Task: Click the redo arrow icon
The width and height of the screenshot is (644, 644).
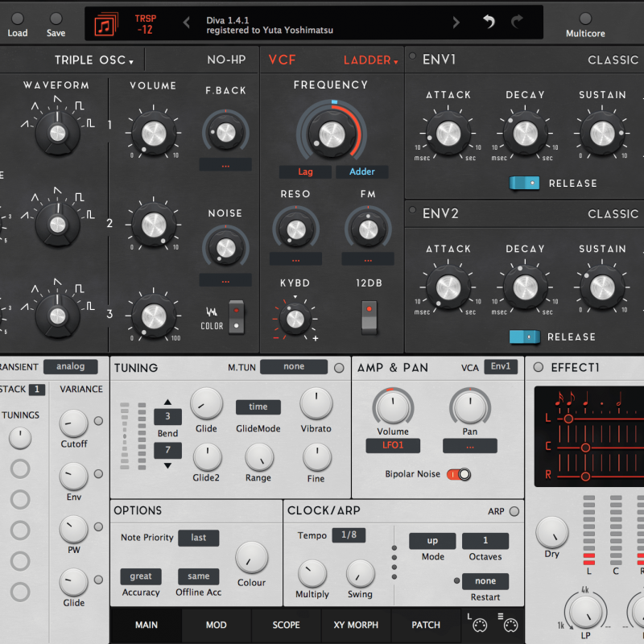Action: click(517, 23)
